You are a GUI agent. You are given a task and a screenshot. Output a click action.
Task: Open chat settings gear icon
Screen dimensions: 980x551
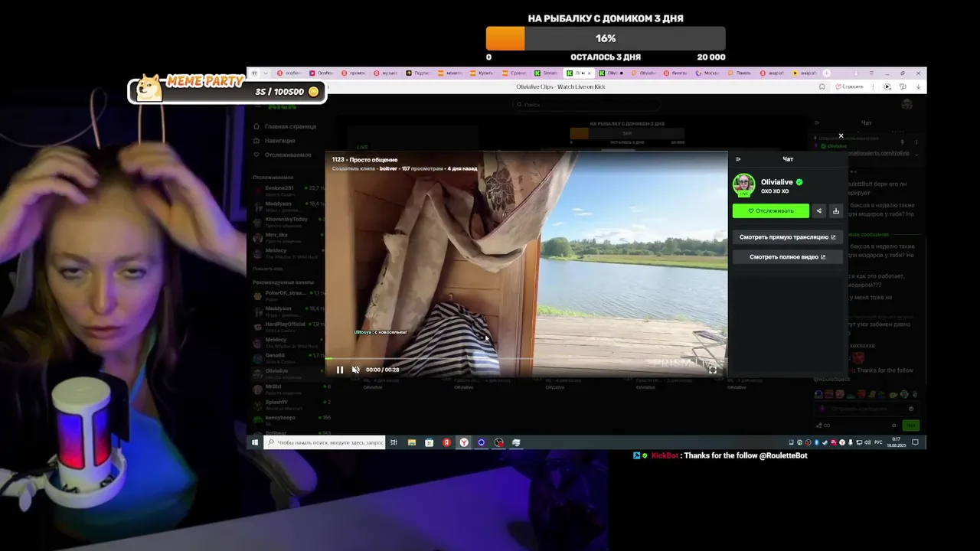[893, 425]
